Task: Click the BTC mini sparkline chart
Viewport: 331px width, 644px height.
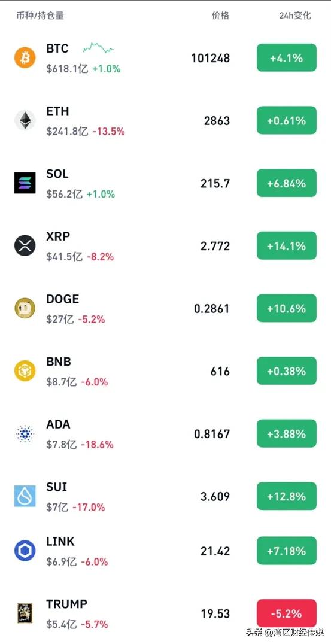Action: (x=98, y=48)
